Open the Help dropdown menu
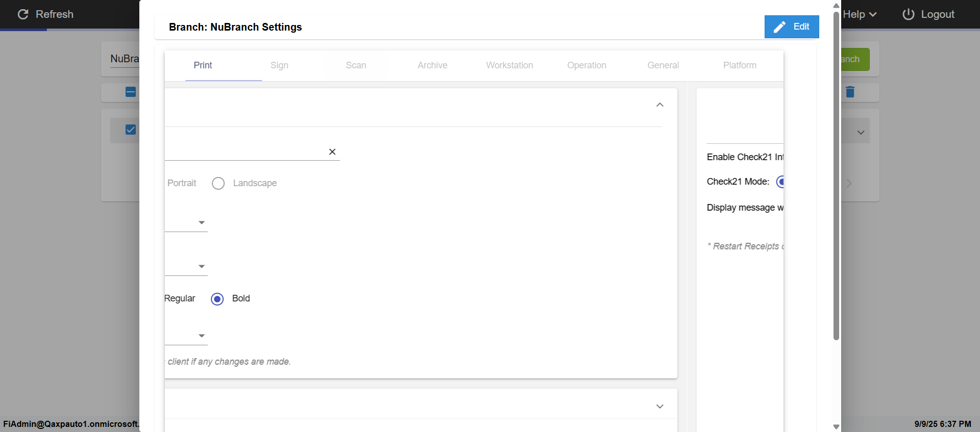 coord(860,14)
